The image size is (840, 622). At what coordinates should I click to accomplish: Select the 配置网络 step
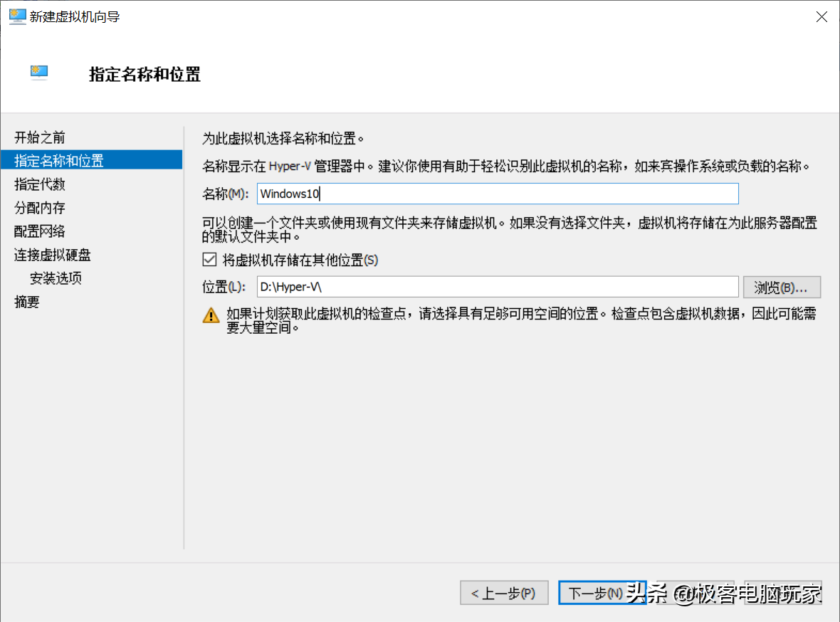point(40,231)
